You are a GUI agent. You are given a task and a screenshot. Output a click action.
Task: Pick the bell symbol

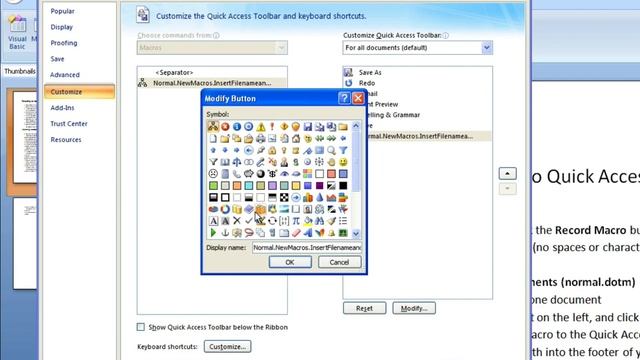click(331, 233)
